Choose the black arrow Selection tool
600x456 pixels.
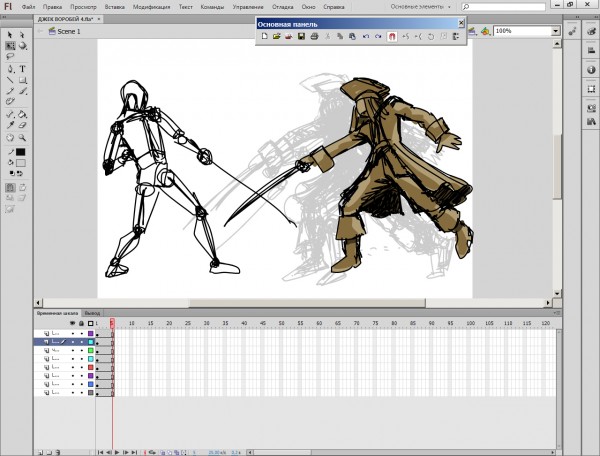[10, 33]
